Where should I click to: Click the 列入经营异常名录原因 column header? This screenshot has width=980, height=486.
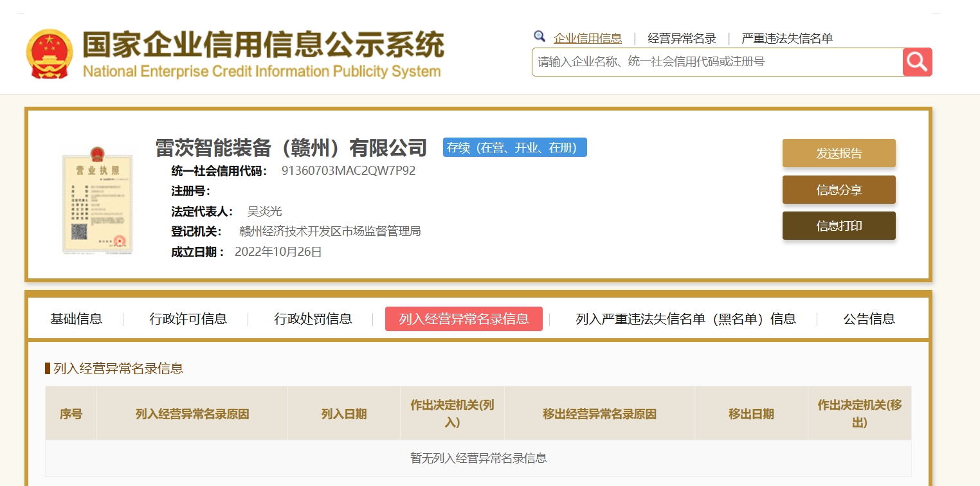192,413
